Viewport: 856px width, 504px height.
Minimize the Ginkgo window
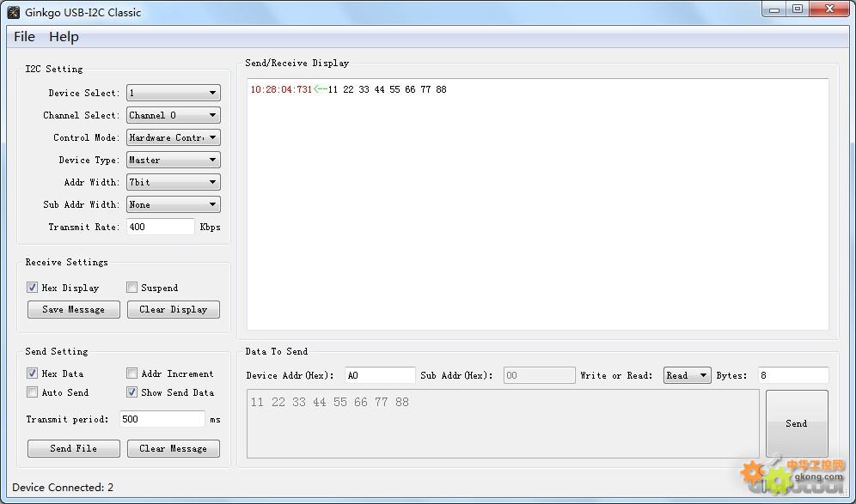774,9
